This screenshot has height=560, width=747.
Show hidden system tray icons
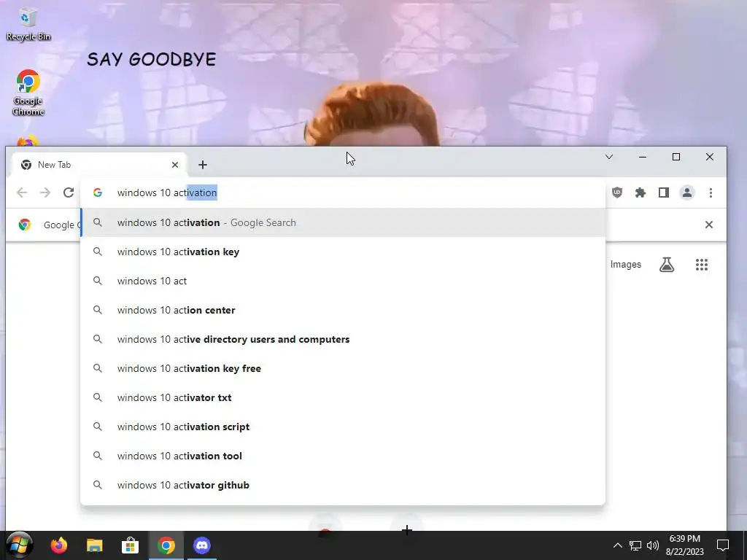pos(617,545)
